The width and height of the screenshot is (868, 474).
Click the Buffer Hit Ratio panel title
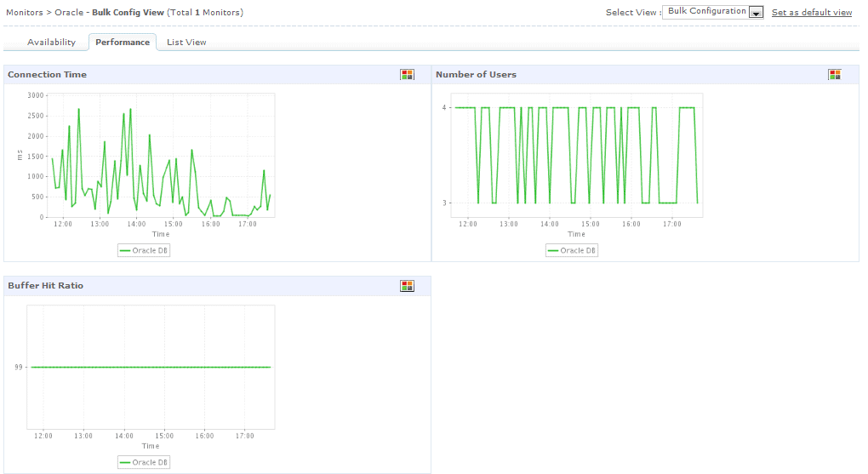[x=45, y=286]
